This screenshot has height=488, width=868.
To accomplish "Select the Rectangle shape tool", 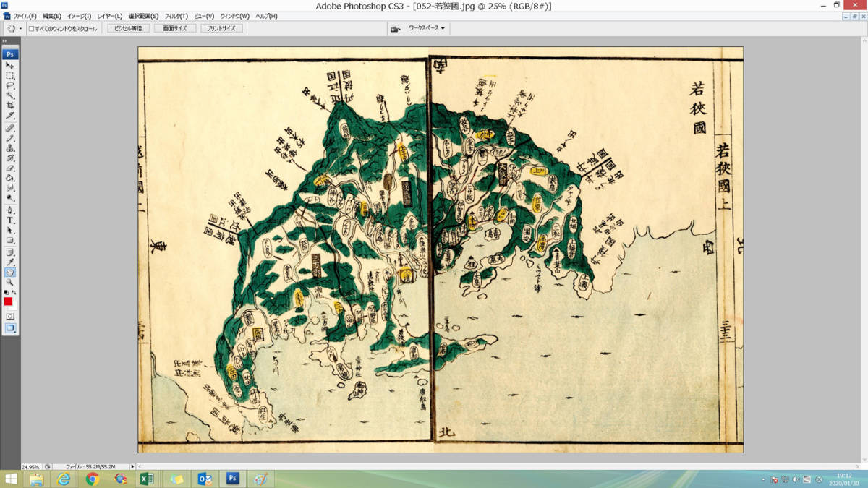I will 10,241.
